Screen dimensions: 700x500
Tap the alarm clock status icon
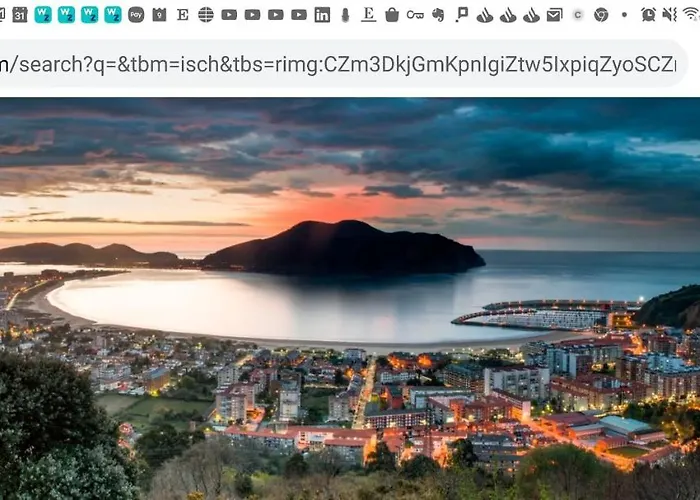648,15
